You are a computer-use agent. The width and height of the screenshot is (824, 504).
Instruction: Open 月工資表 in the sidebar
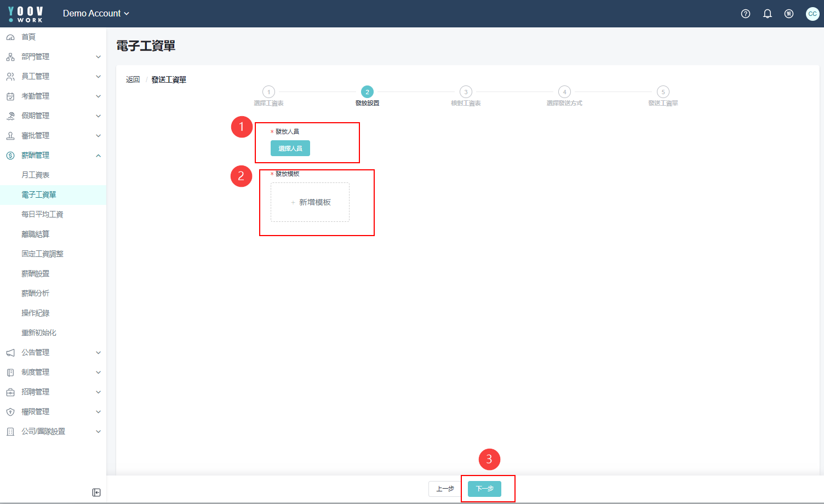tap(36, 175)
